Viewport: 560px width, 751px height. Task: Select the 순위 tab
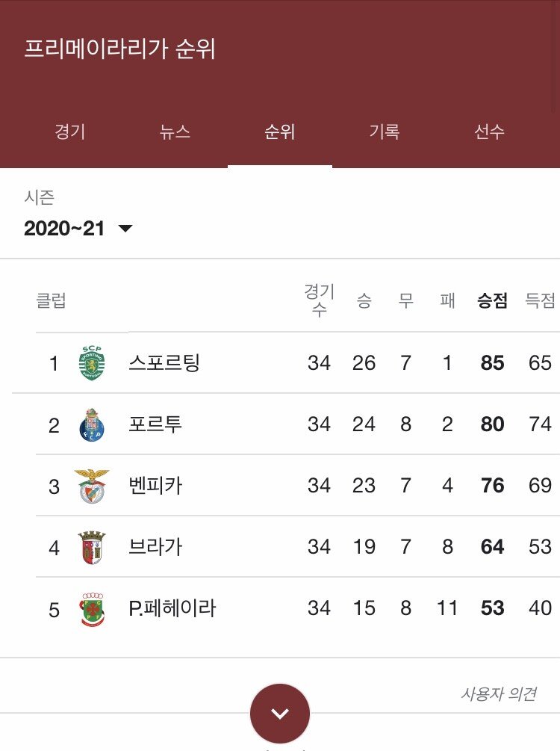[x=279, y=132]
